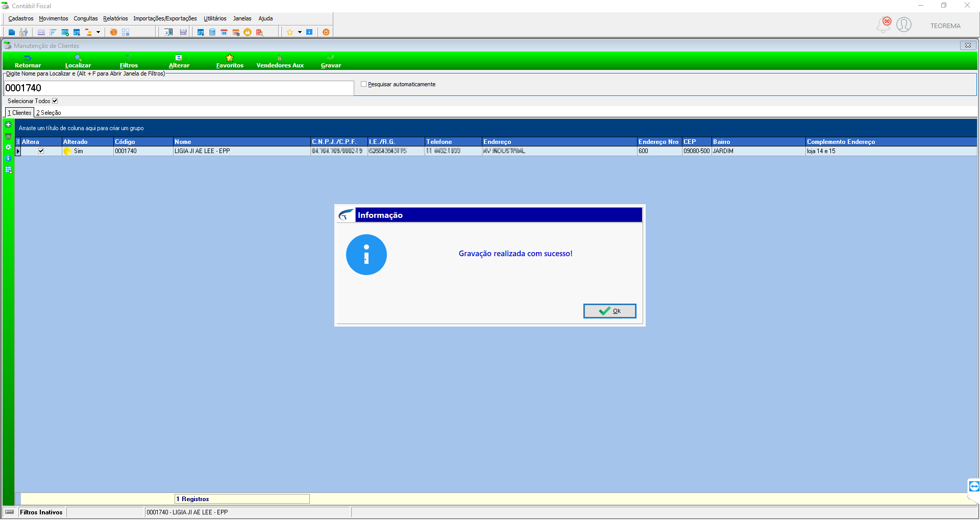Open the Cadastros menu

coord(21,18)
